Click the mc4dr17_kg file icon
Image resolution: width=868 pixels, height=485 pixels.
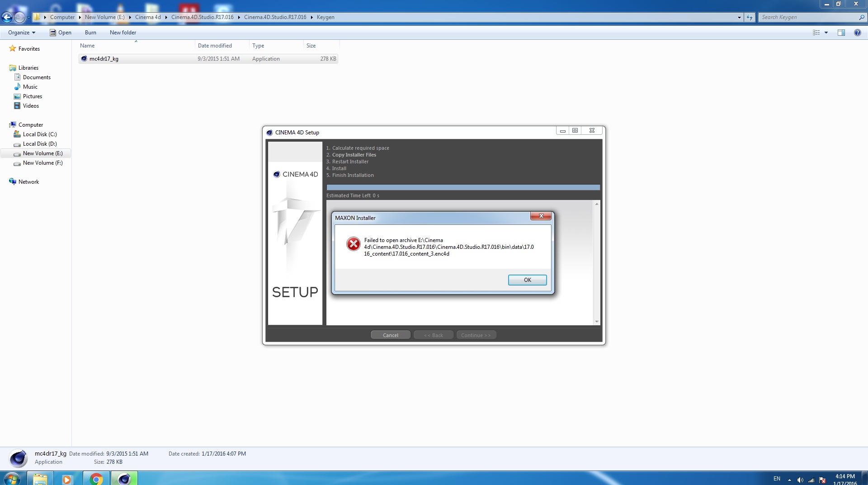point(84,58)
